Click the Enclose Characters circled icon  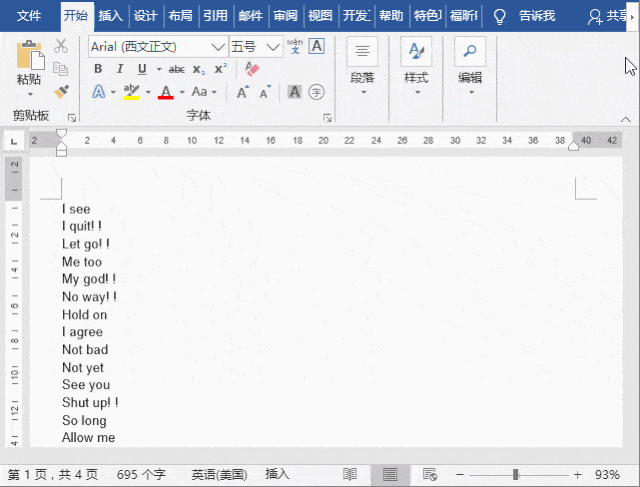point(316,92)
